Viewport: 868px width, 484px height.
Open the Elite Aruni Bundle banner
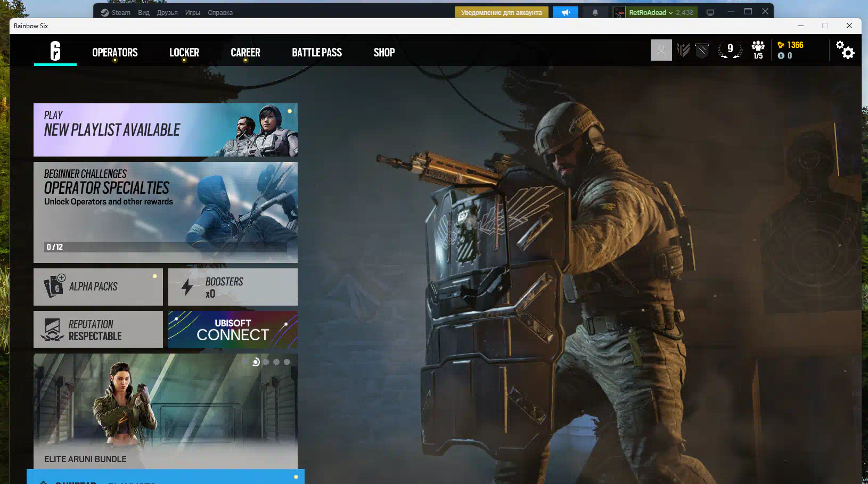[165, 411]
